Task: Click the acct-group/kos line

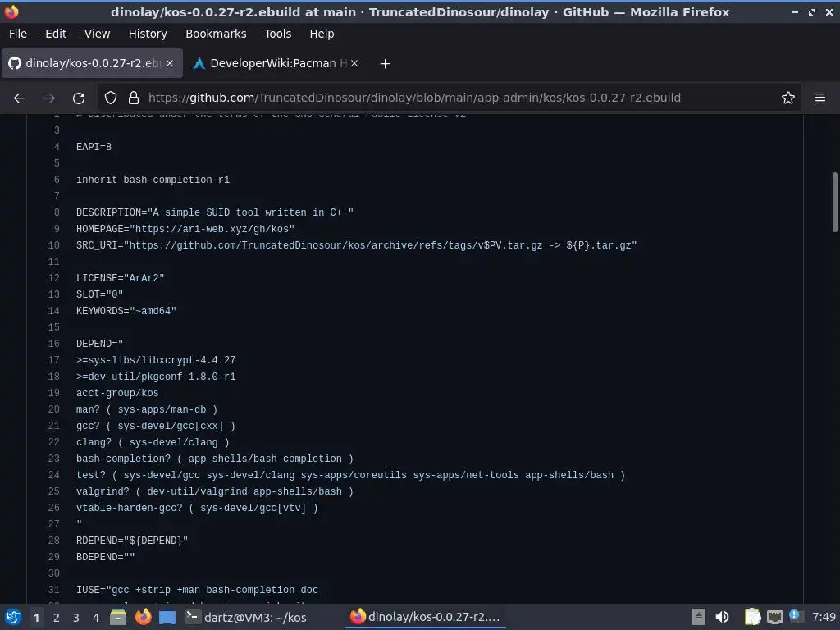Action: click(x=117, y=393)
